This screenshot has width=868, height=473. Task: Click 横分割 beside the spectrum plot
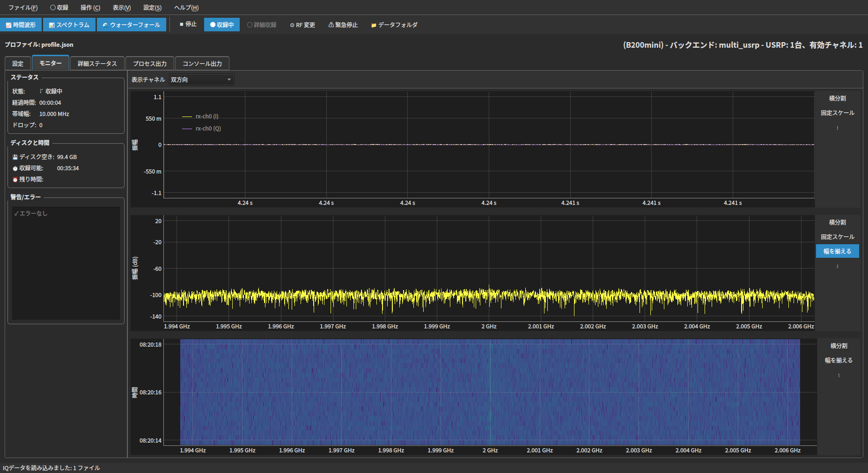(x=838, y=222)
